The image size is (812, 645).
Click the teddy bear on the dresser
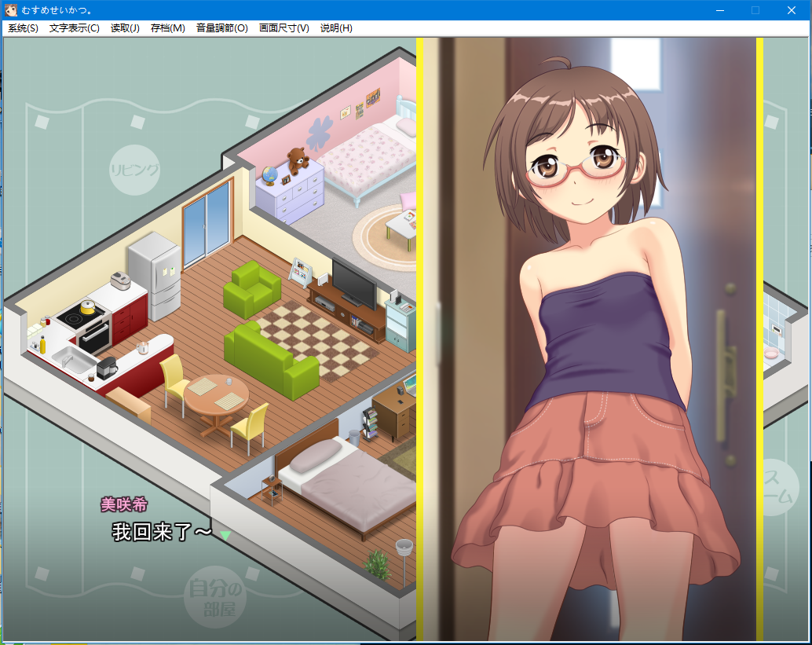click(298, 160)
